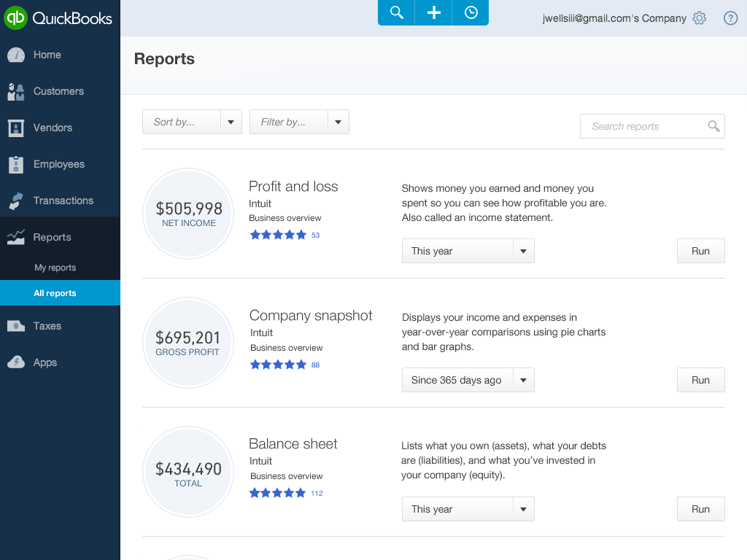Click the Apps cloud icon in sidebar
The image size is (747, 560).
click(x=16, y=362)
